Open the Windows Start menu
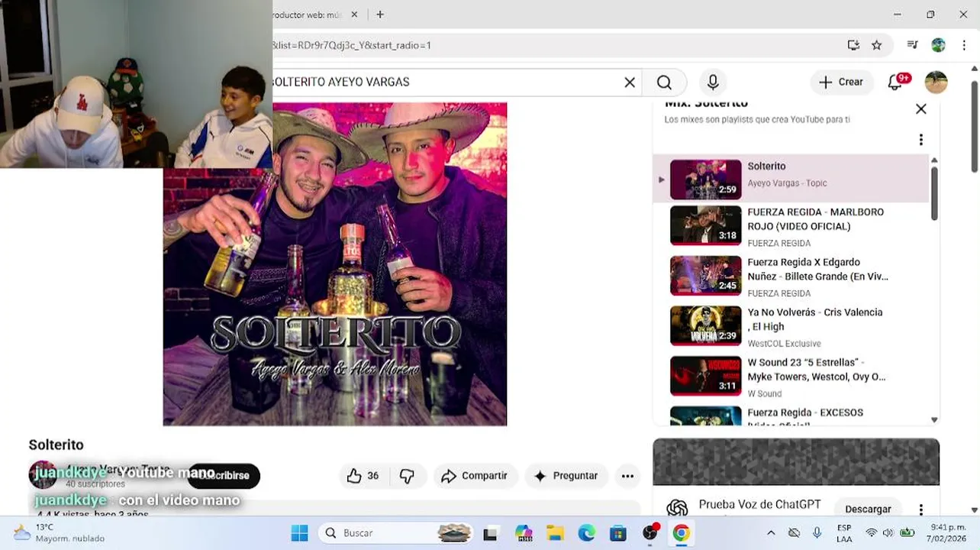 pyautogui.click(x=299, y=533)
